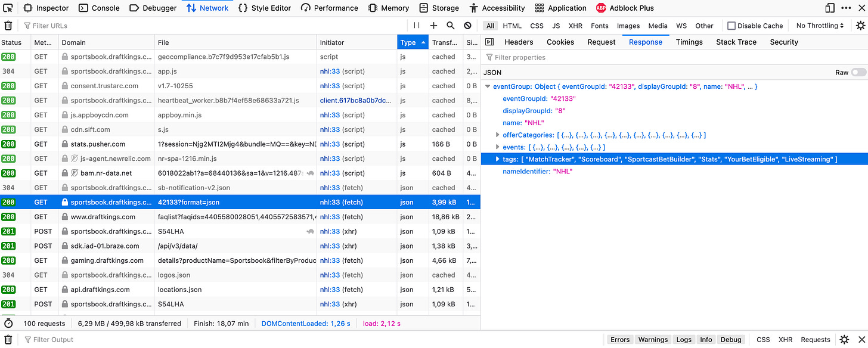Viewport: 868px width, 348px height.
Task: Click the plus icon in network toolbar
Action: pyautogui.click(x=433, y=26)
